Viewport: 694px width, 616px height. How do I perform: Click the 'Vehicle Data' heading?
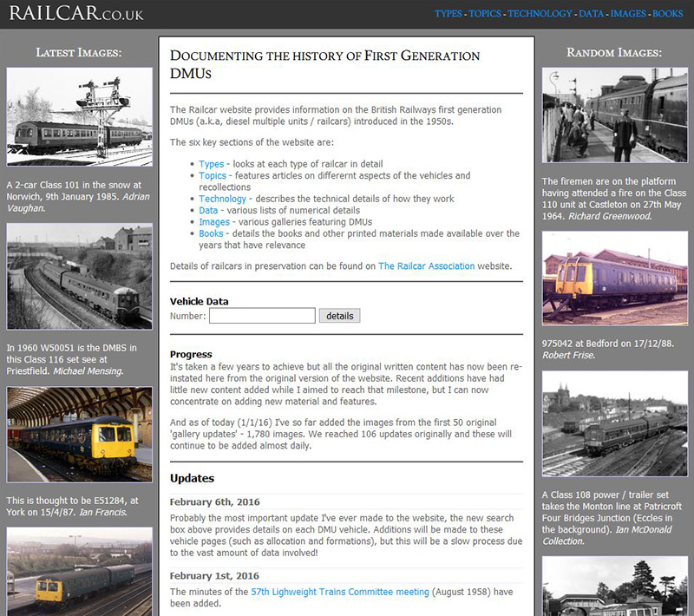pyautogui.click(x=200, y=301)
